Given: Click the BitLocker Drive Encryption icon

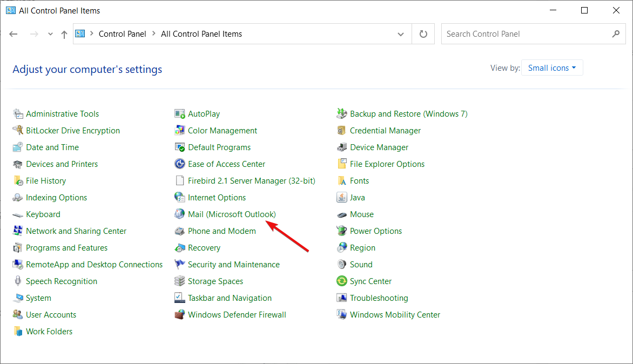Looking at the screenshot, I should click(18, 130).
